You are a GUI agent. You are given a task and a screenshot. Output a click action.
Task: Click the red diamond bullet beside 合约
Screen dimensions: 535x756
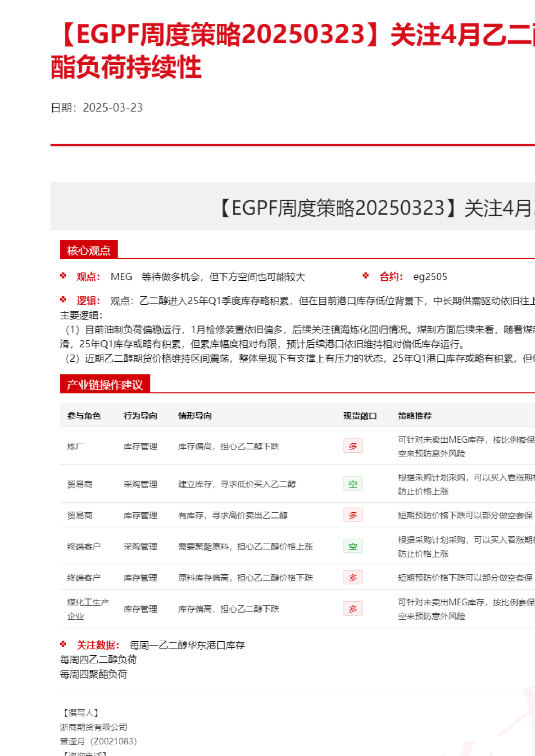(366, 276)
